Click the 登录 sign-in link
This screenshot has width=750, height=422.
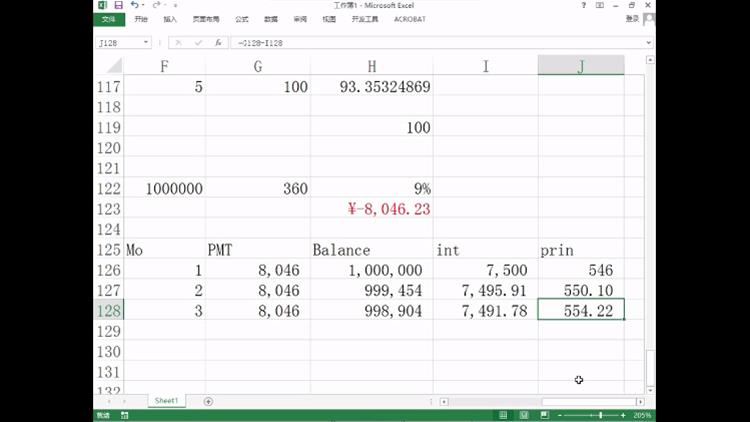pos(632,19)
